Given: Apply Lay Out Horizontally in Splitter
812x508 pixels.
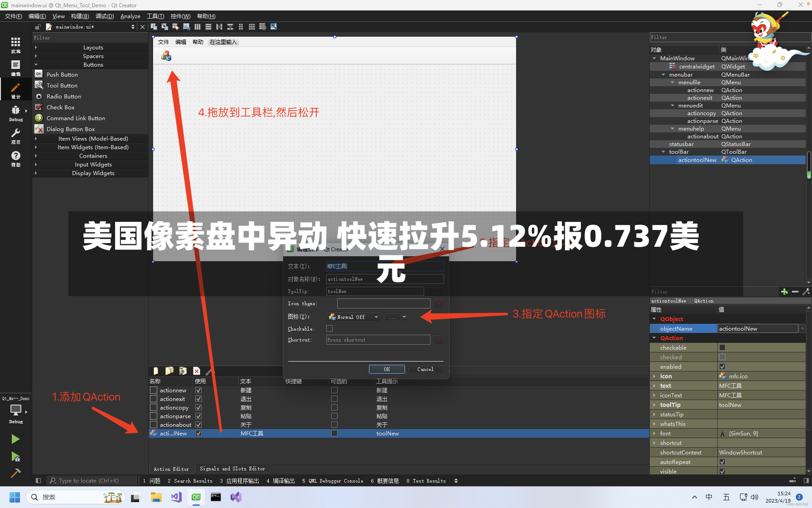Looking at the screenshot, I should (x=219, y=27).
